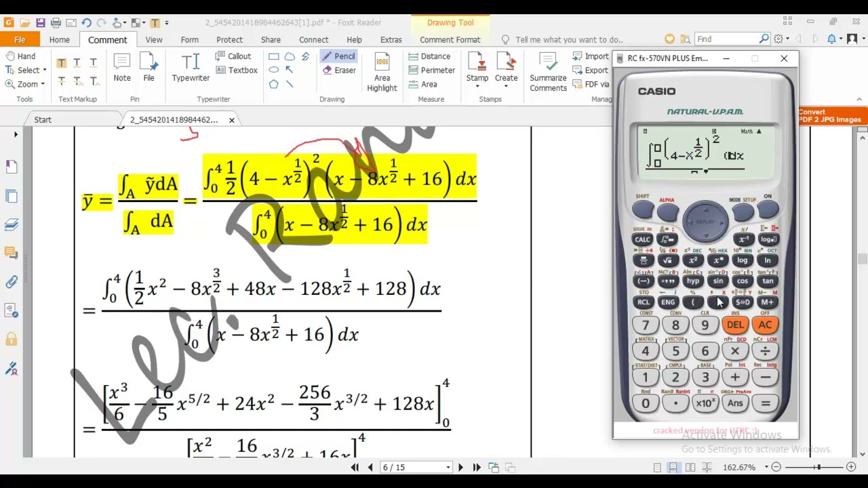Click the Perimeter measure button
The height and width of the screenshot is (488, 868).
pos(432,70)
